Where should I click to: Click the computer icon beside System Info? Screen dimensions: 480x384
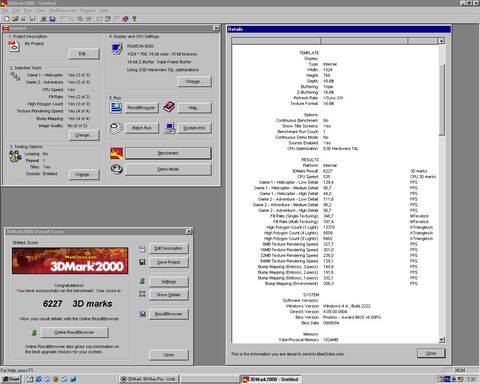click(x=170, y=128)
